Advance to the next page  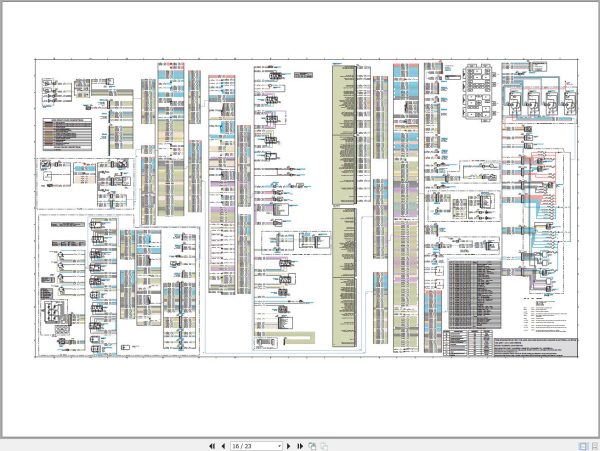click(x=289, y=446)
